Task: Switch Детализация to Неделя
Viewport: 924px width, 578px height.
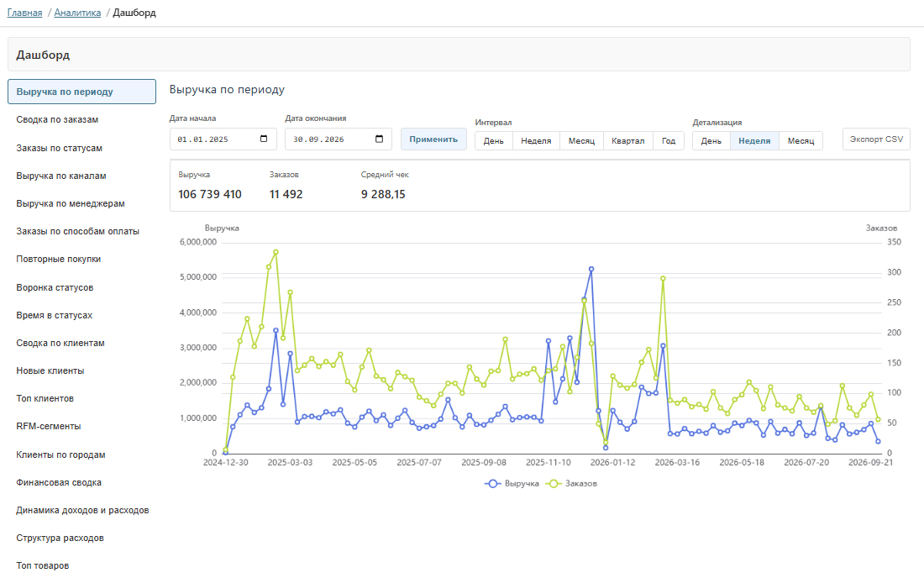Action: coord(754,141)
